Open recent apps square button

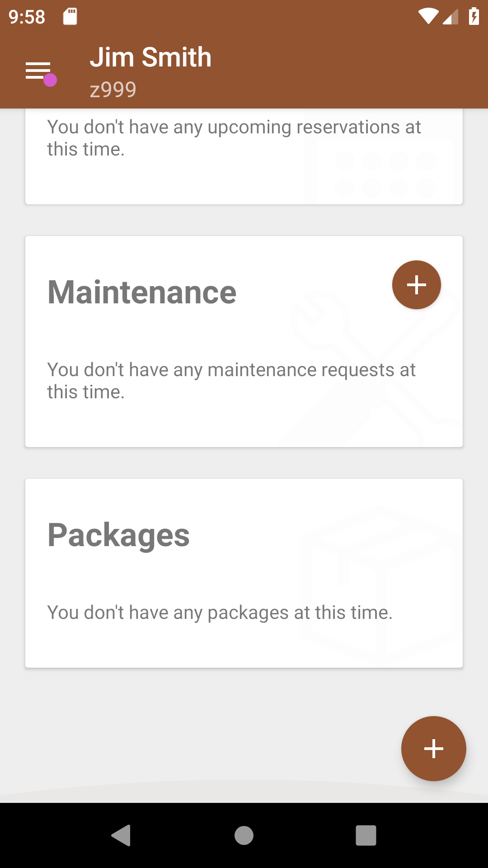click(366, 835)
